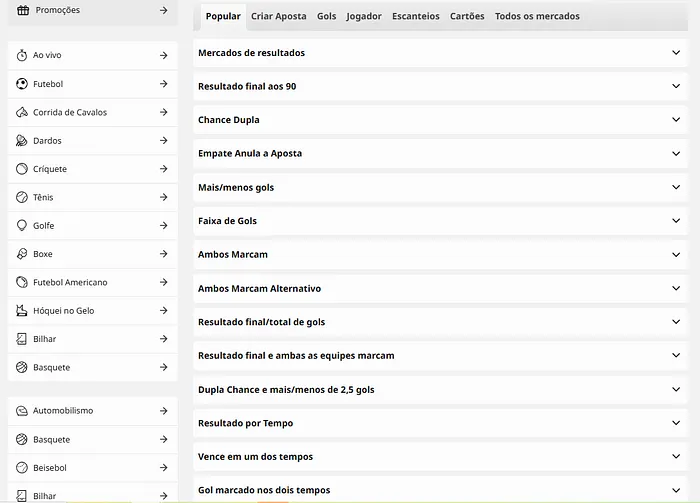Viewport: 700px width, 503px height.
Task: Go to the Hóquei no Gelo section
Action: pyautogui.click(x=93, y=310)
